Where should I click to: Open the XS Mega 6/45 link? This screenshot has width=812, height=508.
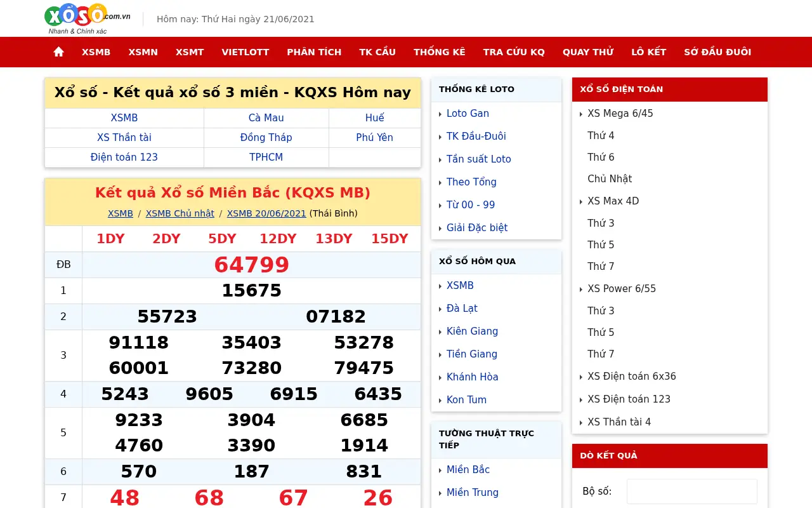tap(620, 113)
